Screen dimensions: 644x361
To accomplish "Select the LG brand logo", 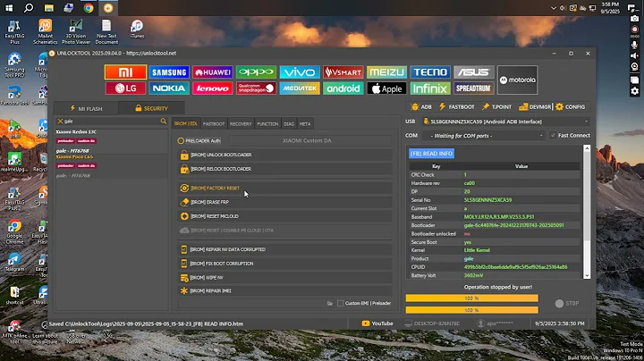I will click(125, 88).
